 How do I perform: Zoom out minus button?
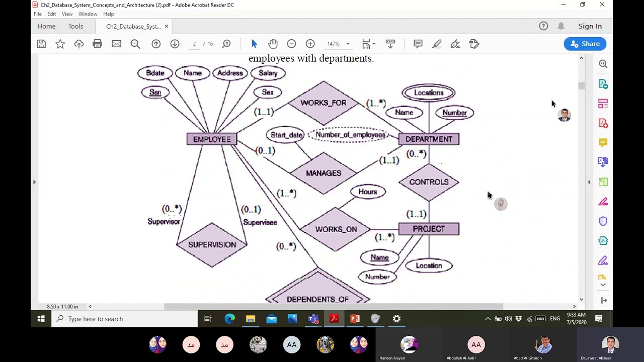coord(291,44)
